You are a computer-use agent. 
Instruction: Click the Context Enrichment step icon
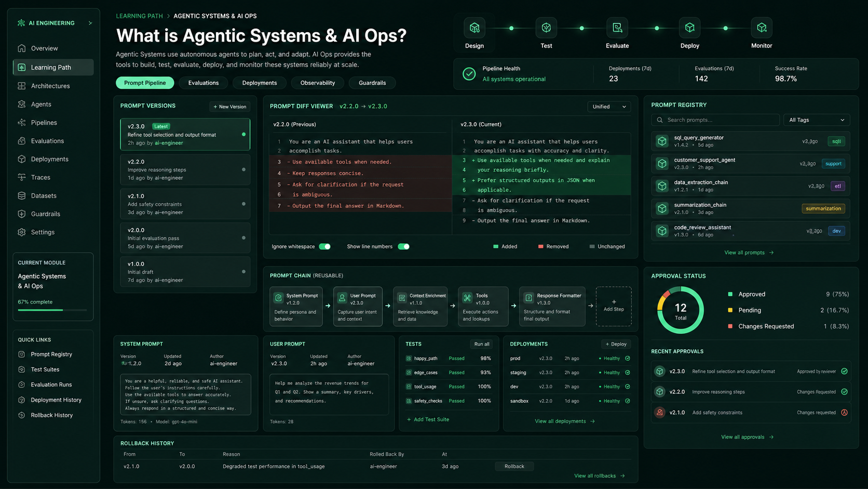click(402, 298)
